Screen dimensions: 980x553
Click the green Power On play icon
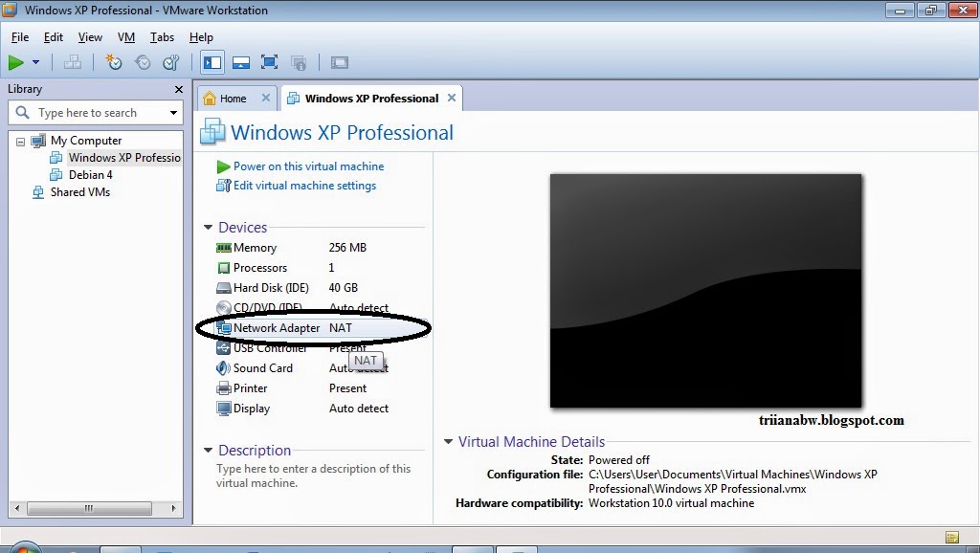[x=16, y=61]
